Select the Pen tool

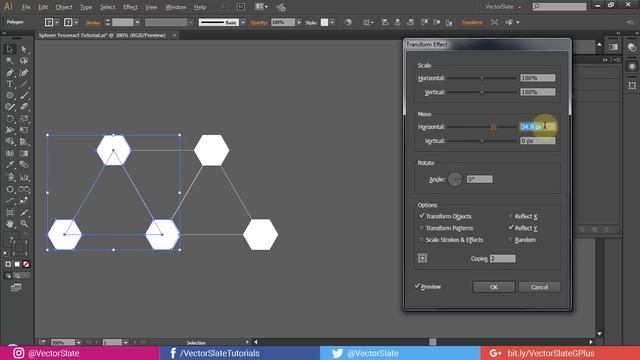pos(10,73)
